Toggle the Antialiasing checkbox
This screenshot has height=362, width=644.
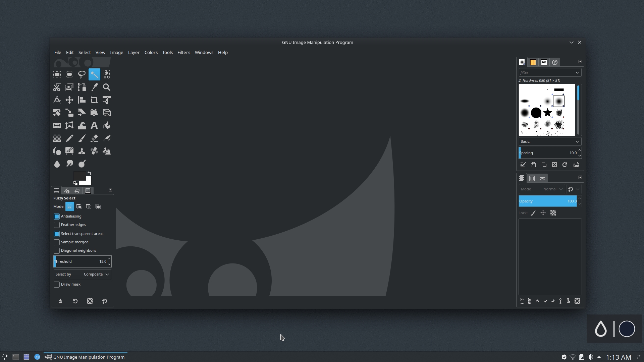pyautogui.click(x=57, y=217)
